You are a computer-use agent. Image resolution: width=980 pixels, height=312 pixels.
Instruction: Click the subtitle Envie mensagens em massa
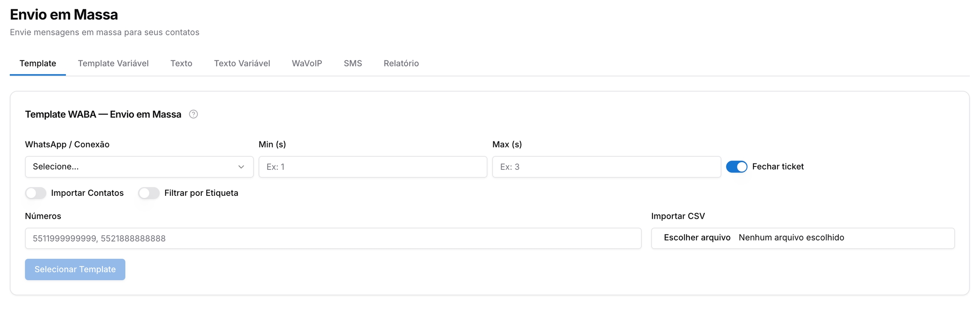pyautogui.click(x=105, y=32)
